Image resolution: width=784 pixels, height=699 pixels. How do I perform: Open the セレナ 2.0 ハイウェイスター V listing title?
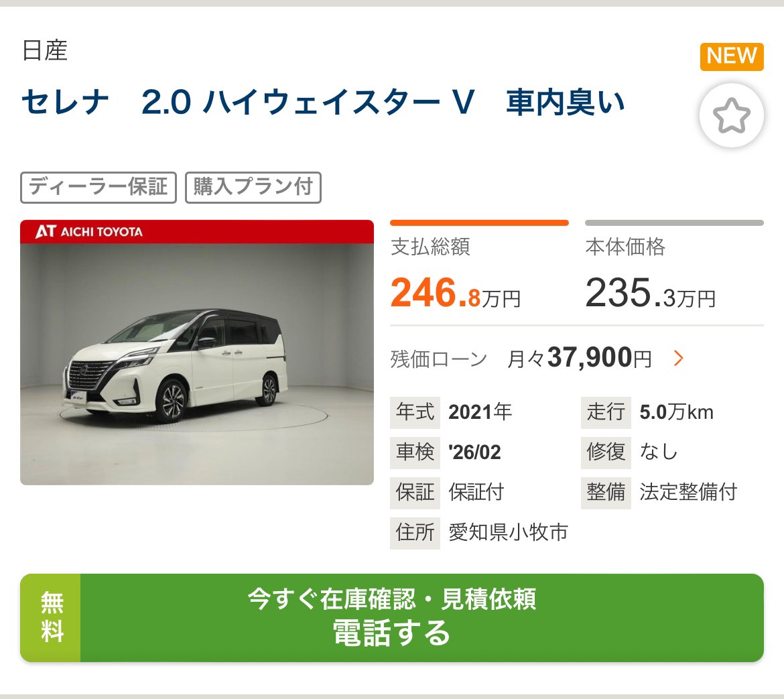click(x=323, y=102)
